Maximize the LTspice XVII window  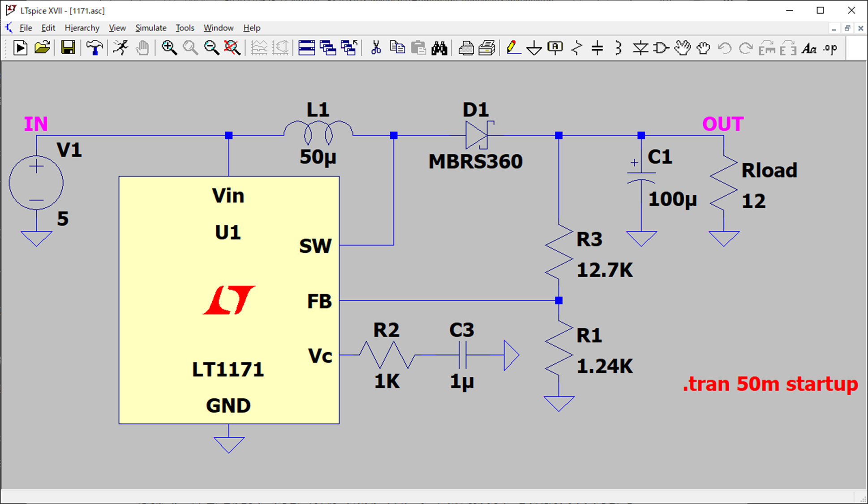point(820,10)
